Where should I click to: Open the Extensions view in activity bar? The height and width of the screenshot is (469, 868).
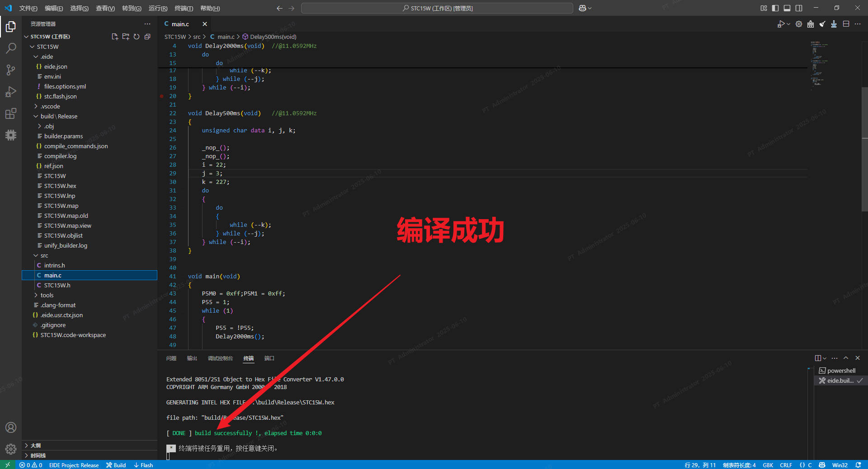[x=11, y=113]
